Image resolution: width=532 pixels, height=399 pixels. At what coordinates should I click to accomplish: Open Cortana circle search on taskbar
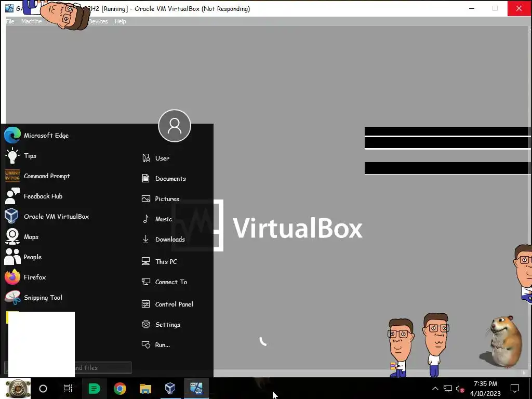[x=43, y=389]
